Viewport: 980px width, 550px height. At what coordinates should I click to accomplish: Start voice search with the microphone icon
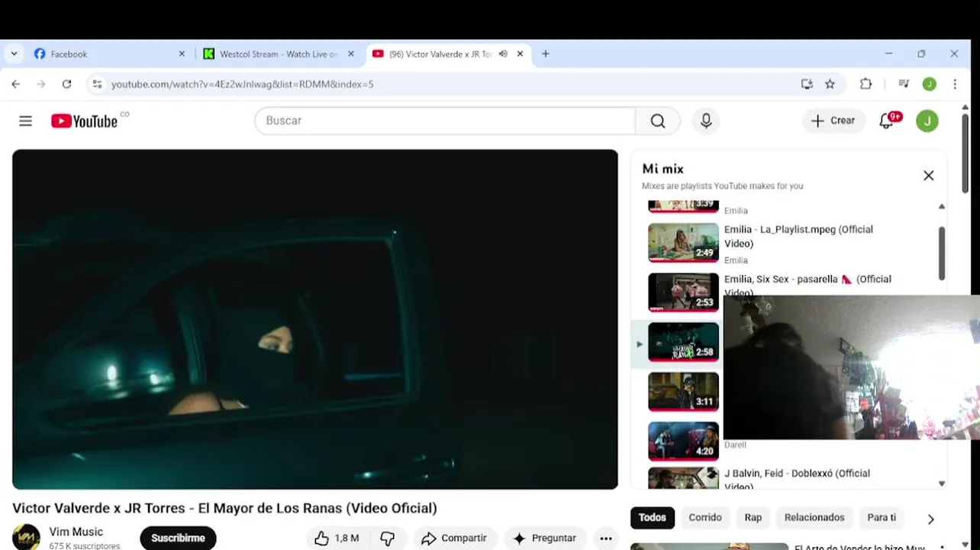click(706, 121)
